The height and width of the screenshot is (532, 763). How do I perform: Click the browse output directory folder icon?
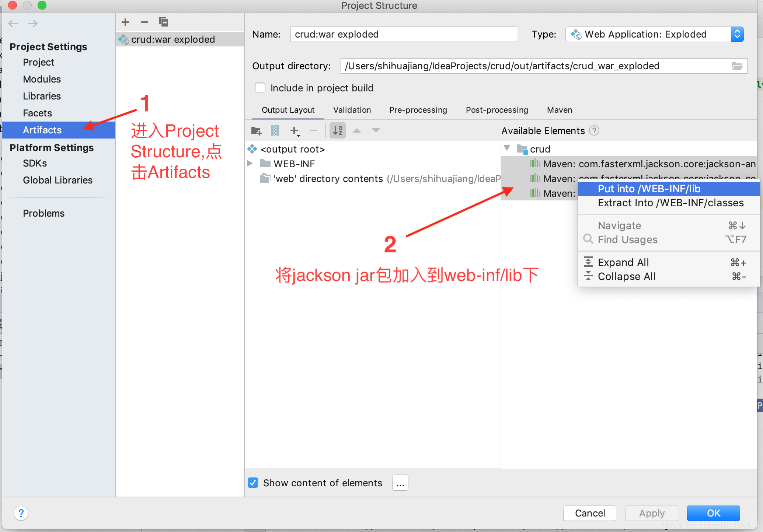[737, 66]
